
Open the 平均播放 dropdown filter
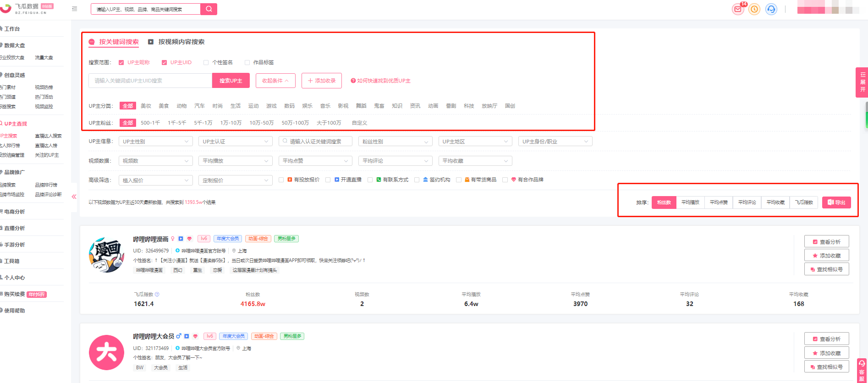pyautogui.click(x=235, y=161)
